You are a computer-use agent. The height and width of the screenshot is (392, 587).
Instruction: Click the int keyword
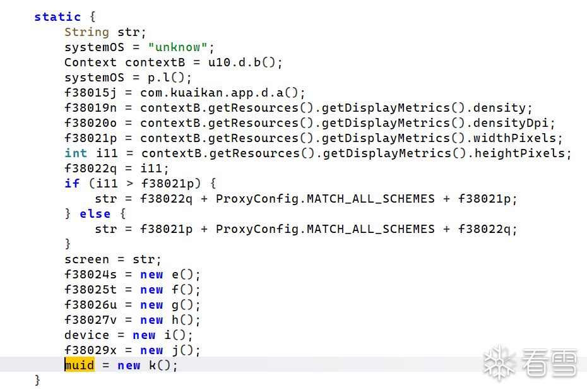76,153
